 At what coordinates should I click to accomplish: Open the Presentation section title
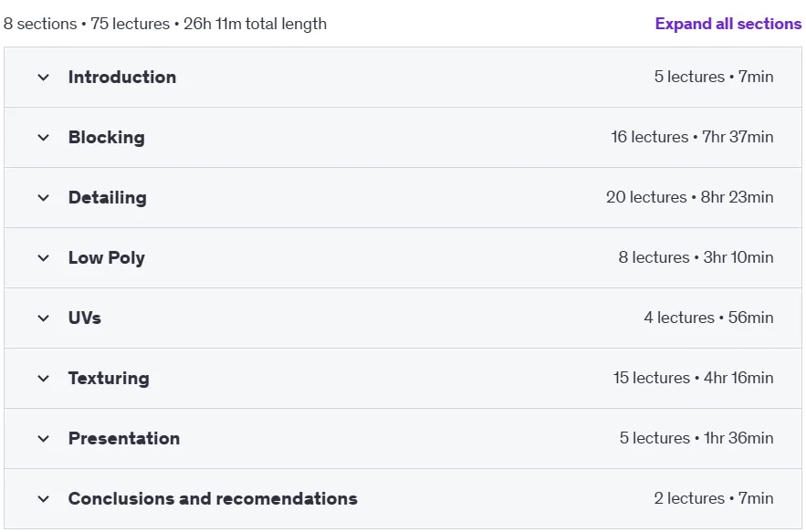(x=124, y=438)
